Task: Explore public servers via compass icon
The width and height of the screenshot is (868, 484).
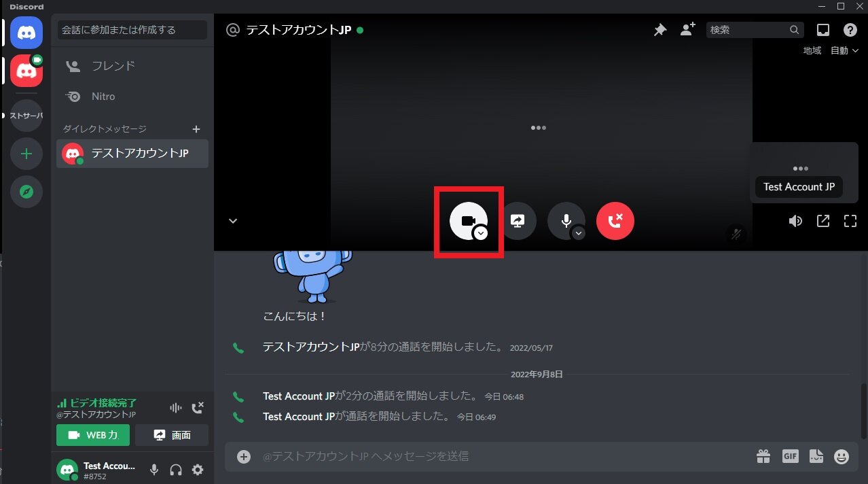Action: (26, 192)
